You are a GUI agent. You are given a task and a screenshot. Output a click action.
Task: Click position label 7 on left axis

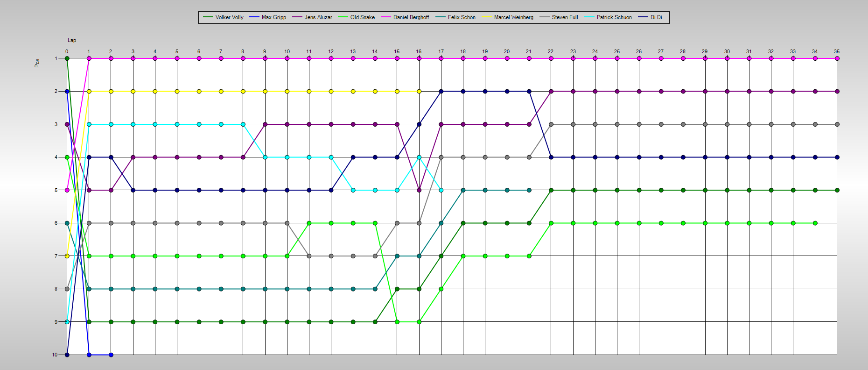[x=56, y=256]
